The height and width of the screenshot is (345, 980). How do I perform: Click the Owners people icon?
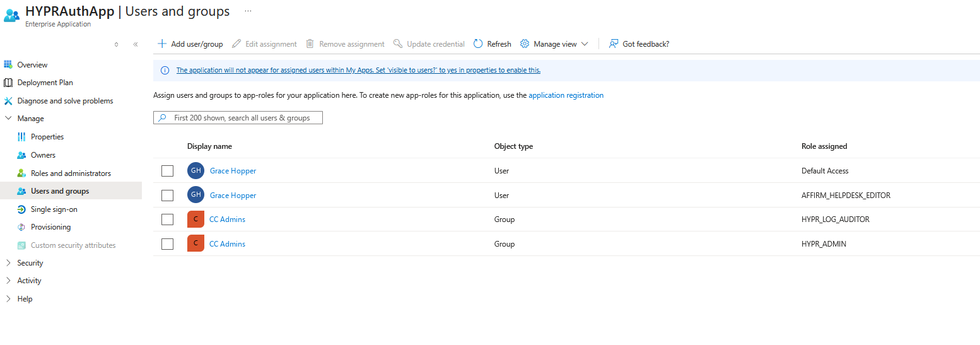pos(21,155)
